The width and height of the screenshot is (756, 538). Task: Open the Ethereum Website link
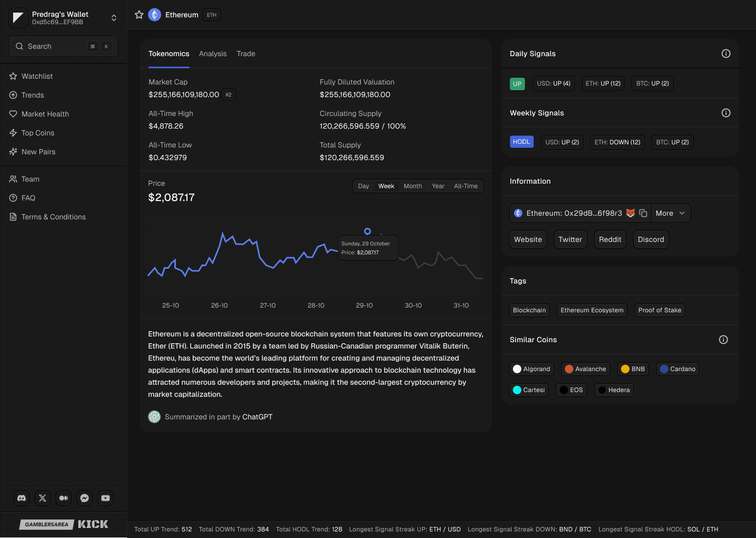(528, 239)
